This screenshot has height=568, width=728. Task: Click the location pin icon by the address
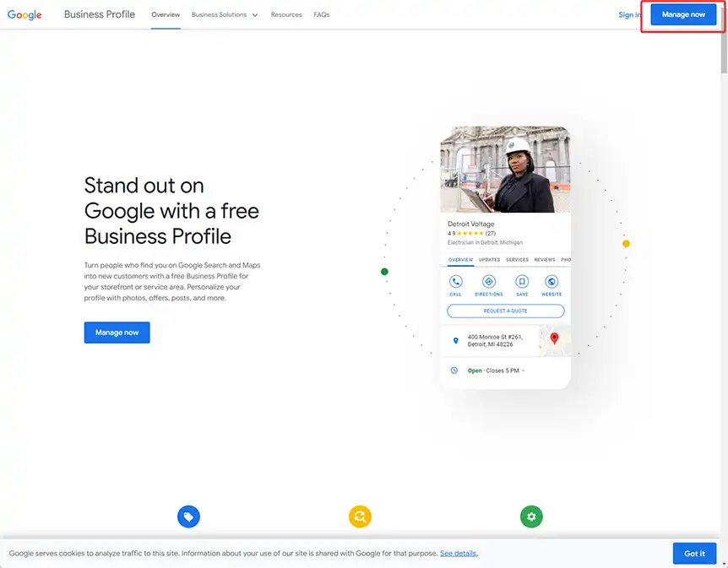(x=455, y=341)
